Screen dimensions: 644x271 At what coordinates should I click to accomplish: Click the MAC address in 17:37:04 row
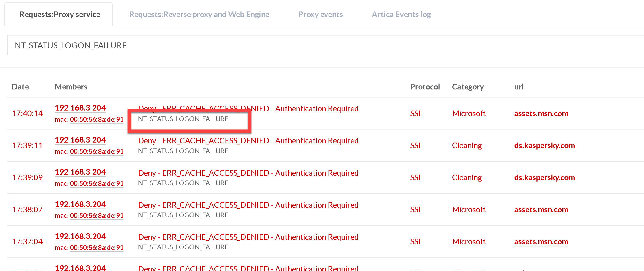tap(97, 248)
